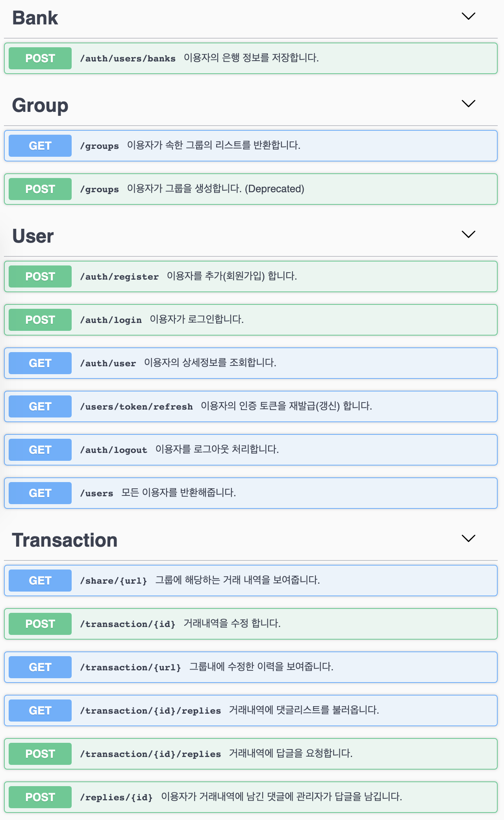Collapse the Transaction section chevron
Screen dimensions: 504x820
(x=468, y=538)
